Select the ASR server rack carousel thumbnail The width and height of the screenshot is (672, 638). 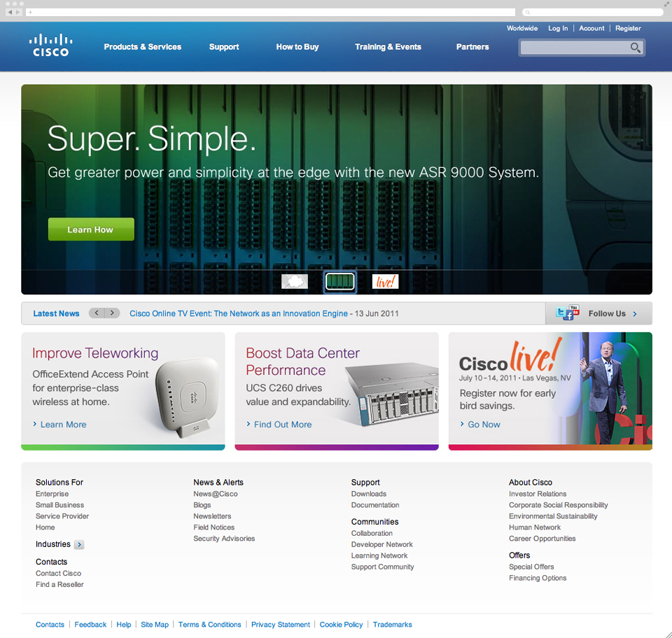point(340,281)
